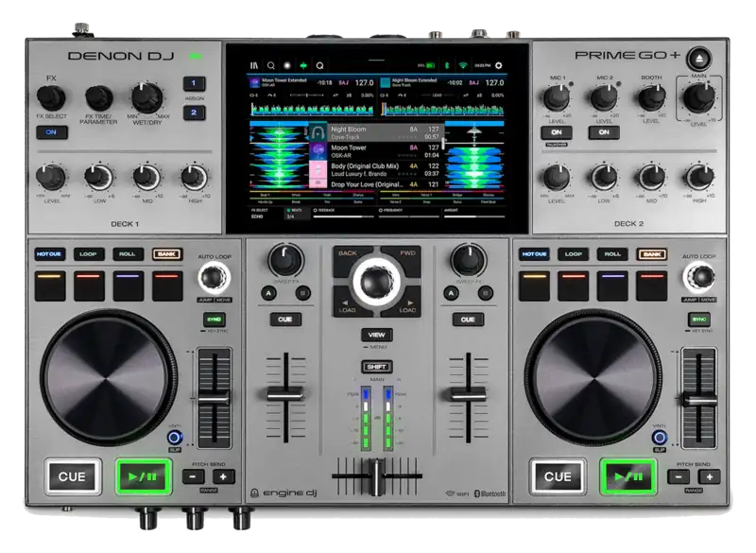The image size is (756, 553).
Task: Toggle left channel Sweep FX A button
Action: 268,293
